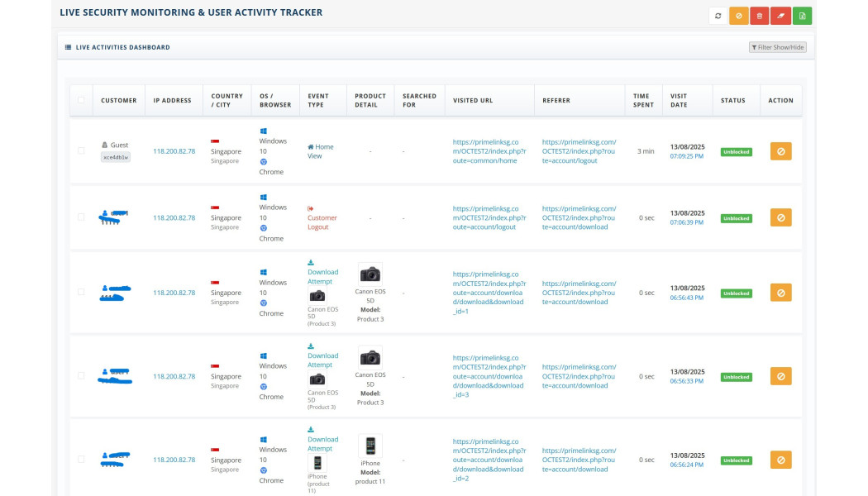This screenshot has width=868, height=496.
Task: Click Canon EOS thumbnail in product detail, 06:56:43 row
Action: pyautogui.click(x=370, y=274)
